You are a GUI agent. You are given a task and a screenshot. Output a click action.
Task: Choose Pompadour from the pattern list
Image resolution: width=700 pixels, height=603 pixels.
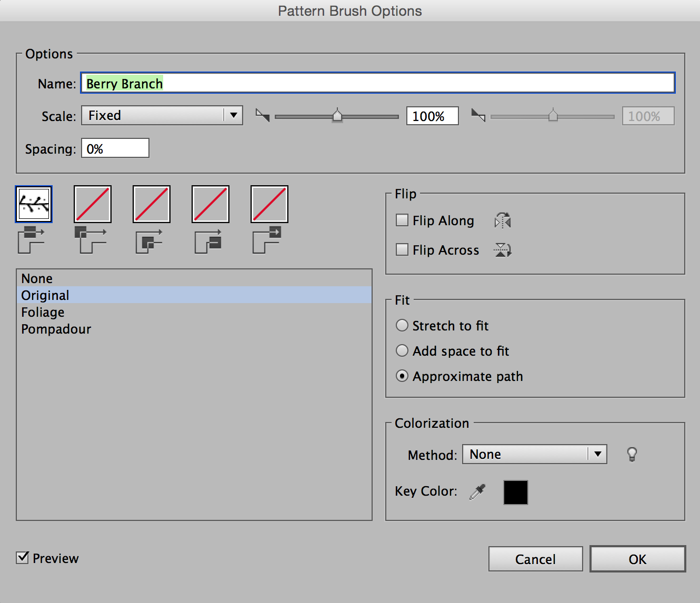56,329
